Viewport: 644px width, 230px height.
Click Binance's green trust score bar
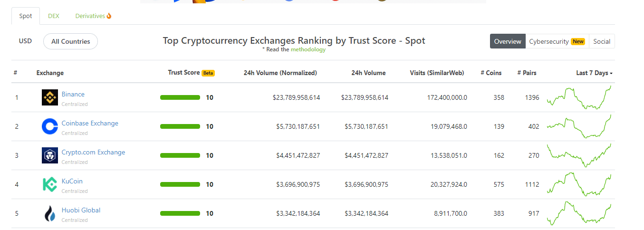(x=180, y=97)
